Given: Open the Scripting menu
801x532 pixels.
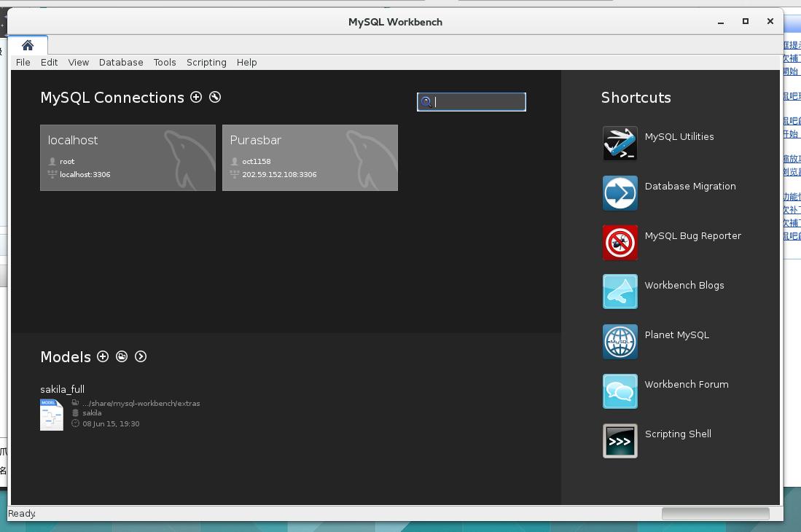Looking at the screenshot, I should click(x=206, y=62).
